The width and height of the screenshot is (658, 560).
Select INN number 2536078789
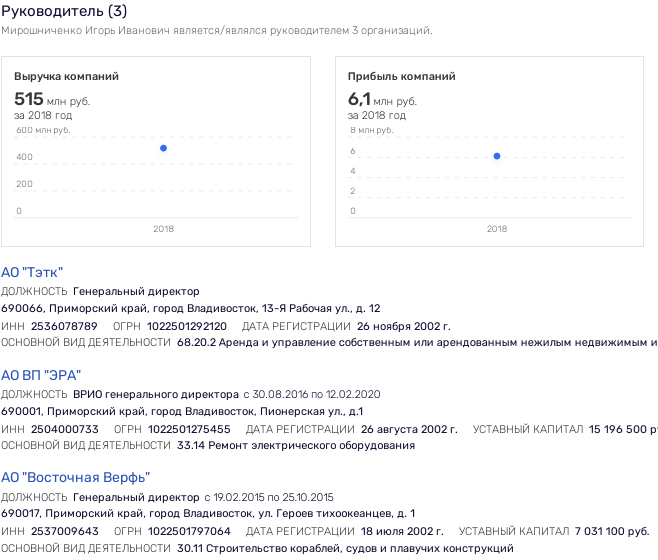(64, 326)
